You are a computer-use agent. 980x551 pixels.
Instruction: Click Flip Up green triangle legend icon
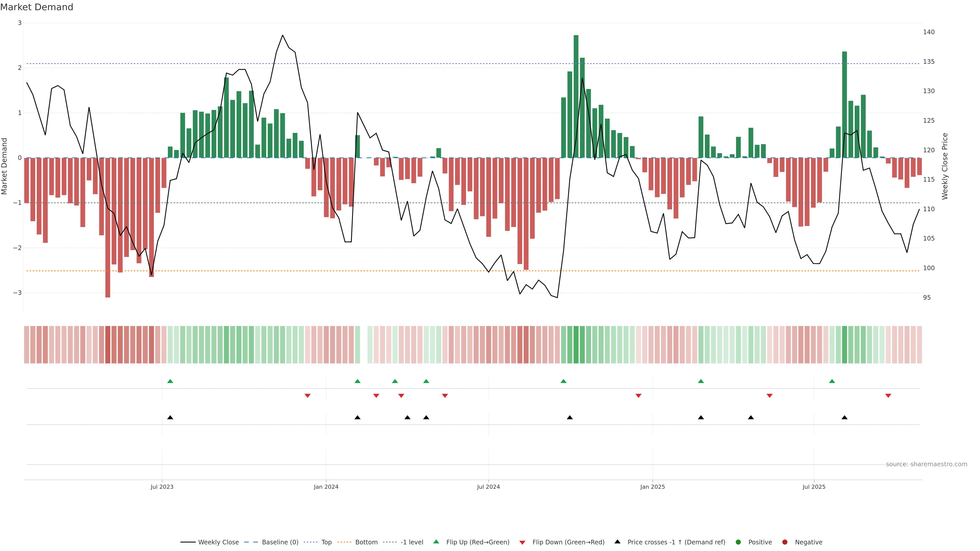(x=436, y=542)
